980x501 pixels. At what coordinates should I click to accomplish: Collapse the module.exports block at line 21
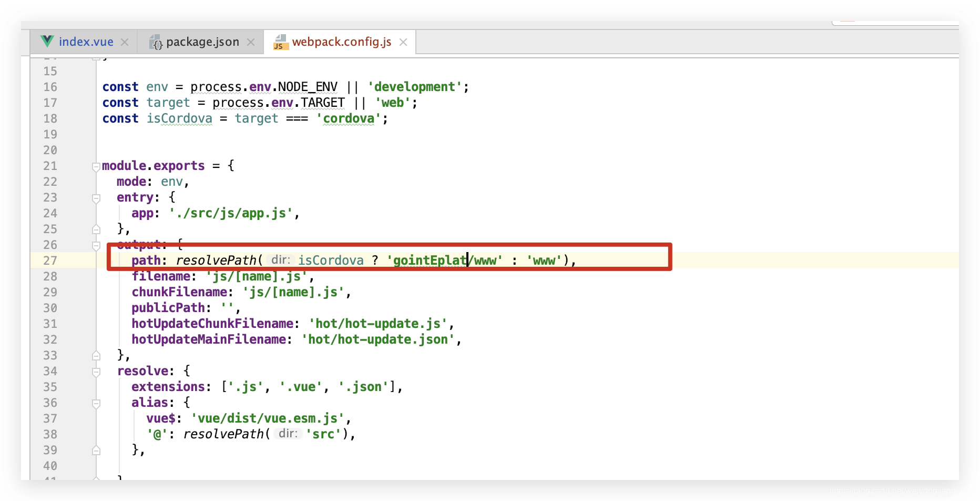[96, 167]
